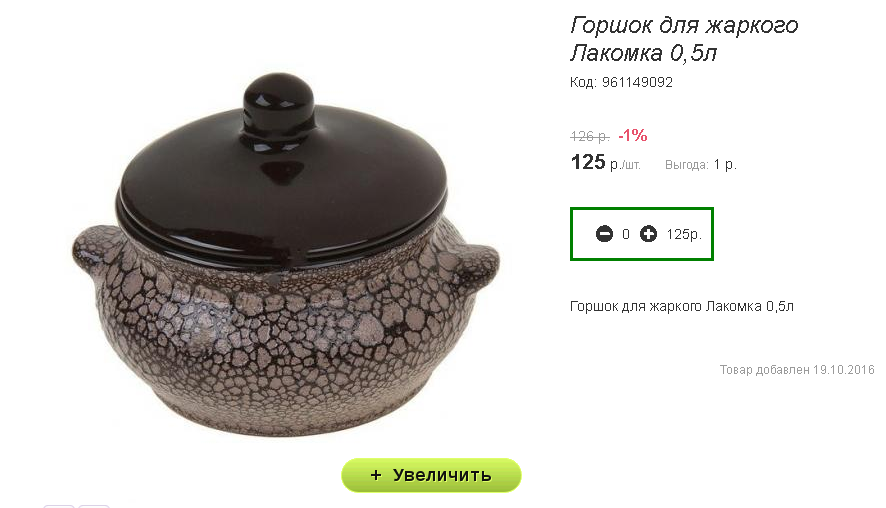Click the current price 125 р./шт.

[605, 163]
